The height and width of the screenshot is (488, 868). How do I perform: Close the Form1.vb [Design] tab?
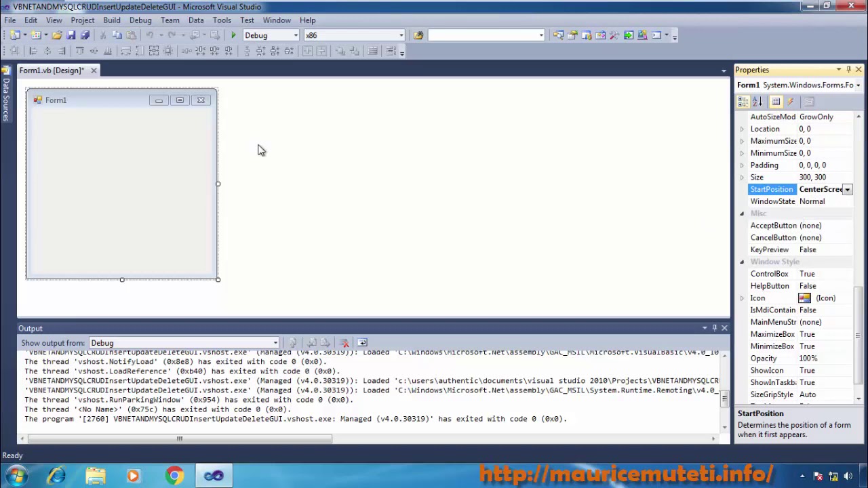(94, 70)
